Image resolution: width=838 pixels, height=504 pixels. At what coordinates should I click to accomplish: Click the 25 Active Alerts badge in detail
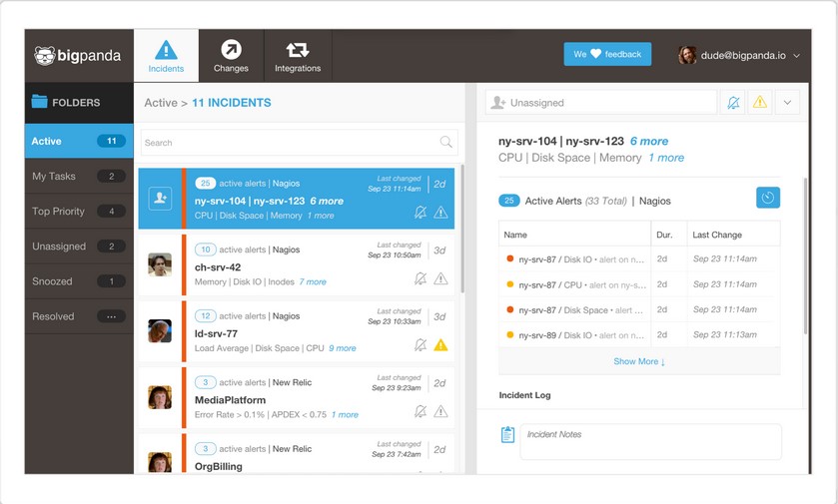tap(508, 201)
